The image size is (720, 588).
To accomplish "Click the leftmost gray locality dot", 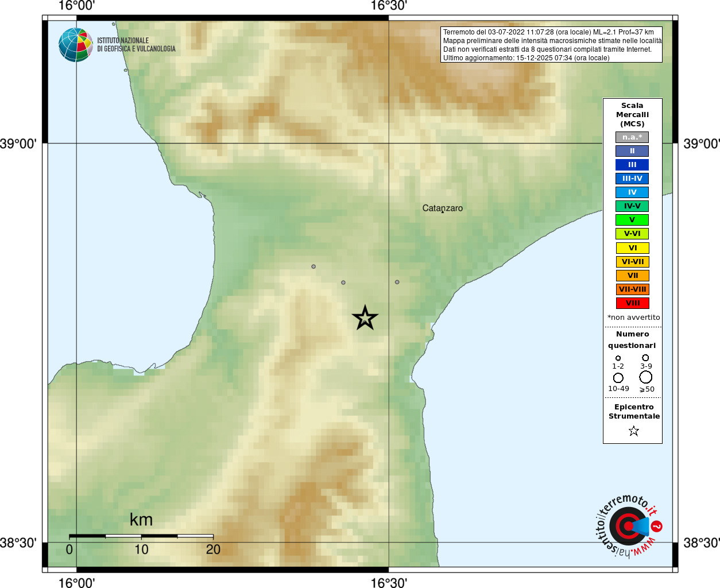I will click(313, 266).
